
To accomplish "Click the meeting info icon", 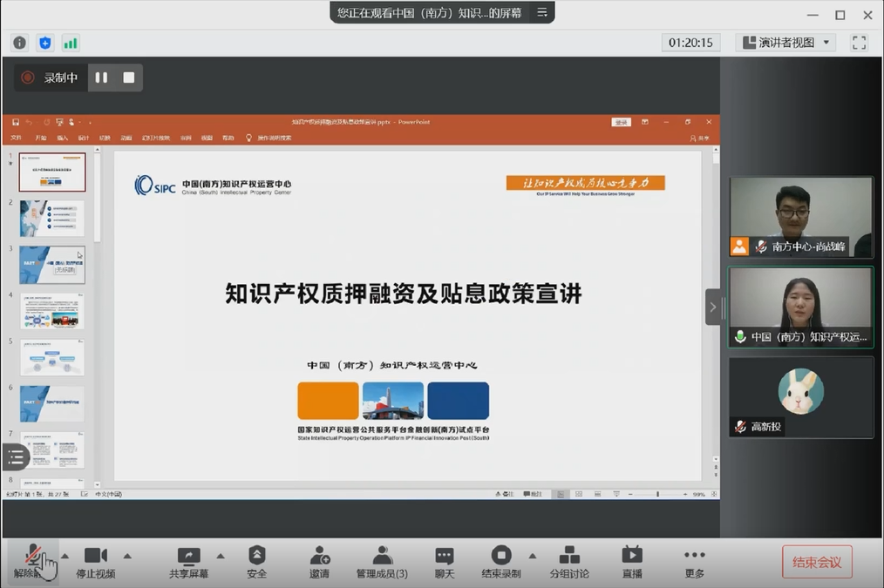I will 20,43.
